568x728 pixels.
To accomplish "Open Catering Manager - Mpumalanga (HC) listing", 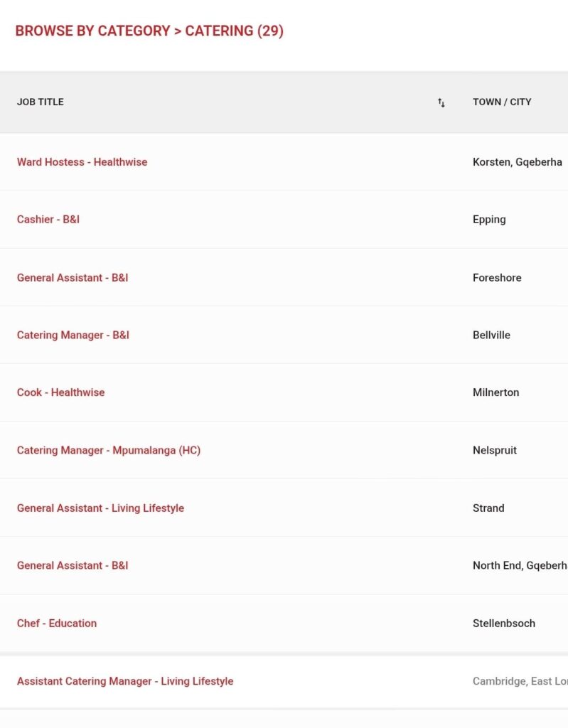I will [109, 451].
